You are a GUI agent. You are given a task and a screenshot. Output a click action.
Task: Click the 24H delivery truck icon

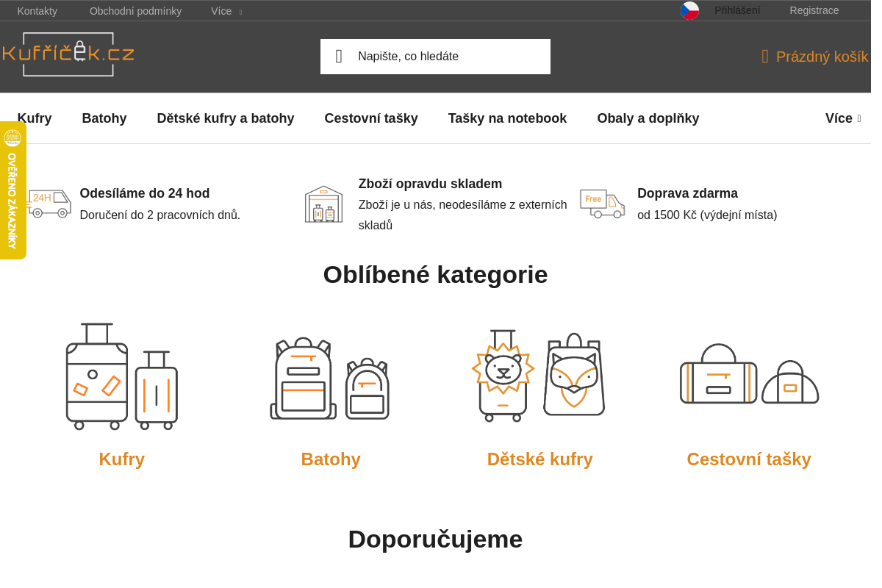pyautogui.click(x=49, y=204)
